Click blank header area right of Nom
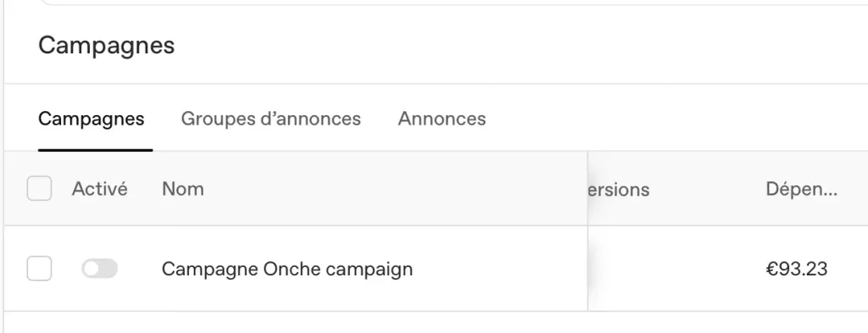Screen dimensions: 868x333 (393, 189)
